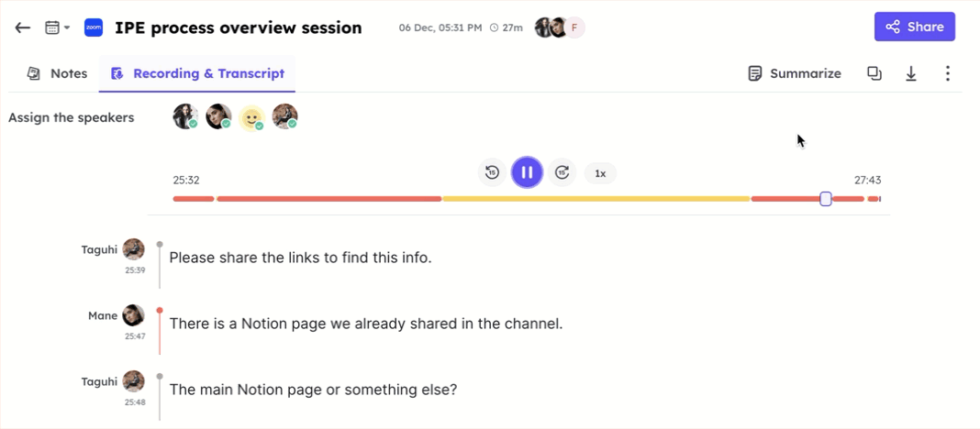The image size is (980, 429).
Task: Click the speaker name Mane
Action: click(103, 316)
